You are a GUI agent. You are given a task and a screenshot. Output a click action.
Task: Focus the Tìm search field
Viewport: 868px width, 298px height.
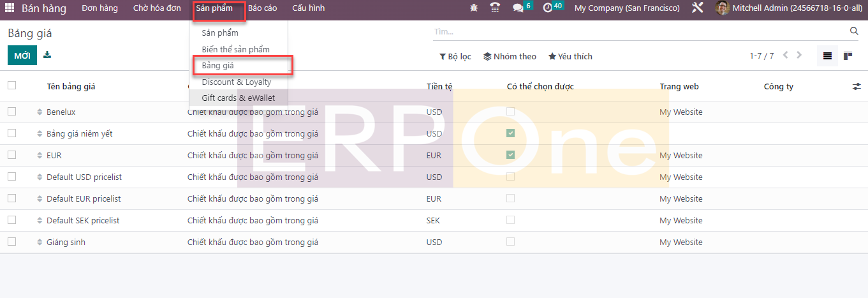pos(638,31)
